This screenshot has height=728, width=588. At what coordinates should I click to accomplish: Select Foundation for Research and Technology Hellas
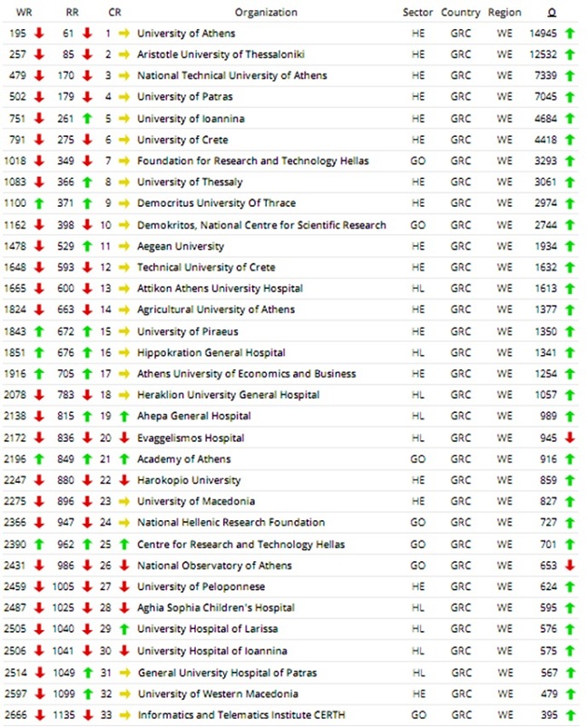(x=253, y=161)
